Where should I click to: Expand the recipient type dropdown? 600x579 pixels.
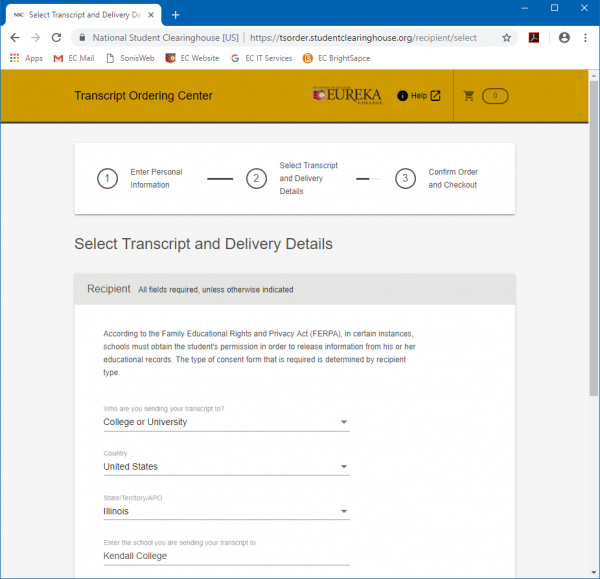226,422
